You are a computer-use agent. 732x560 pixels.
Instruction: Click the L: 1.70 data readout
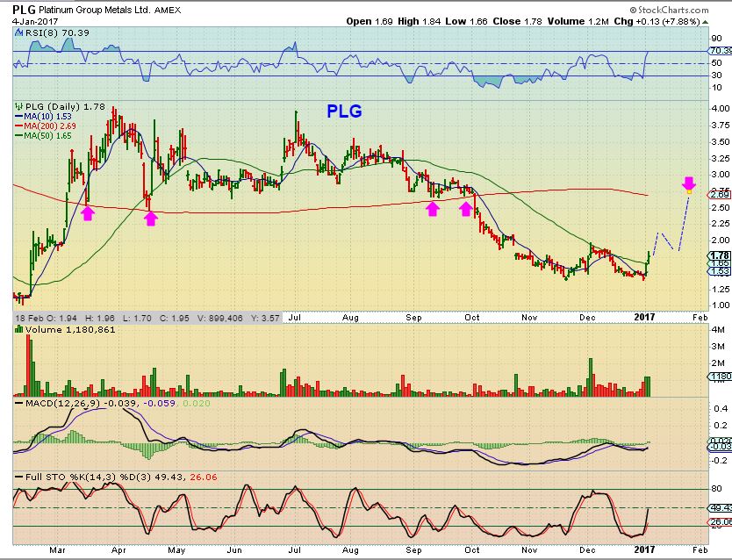[137, 319]
